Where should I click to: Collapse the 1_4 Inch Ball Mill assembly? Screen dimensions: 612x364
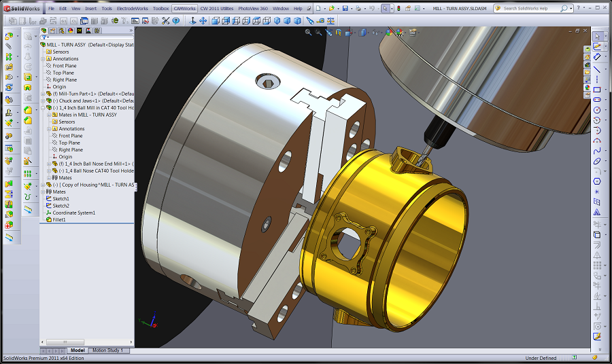[42, 108]
